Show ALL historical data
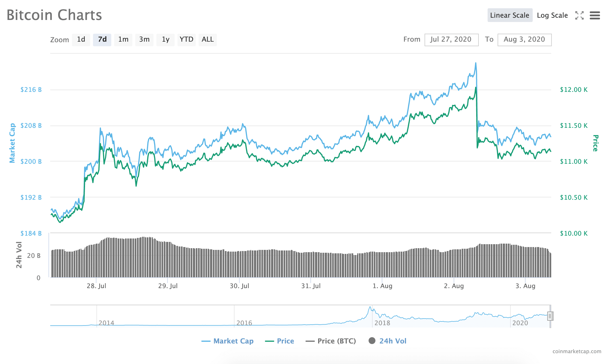 click(x=208, y=39)
